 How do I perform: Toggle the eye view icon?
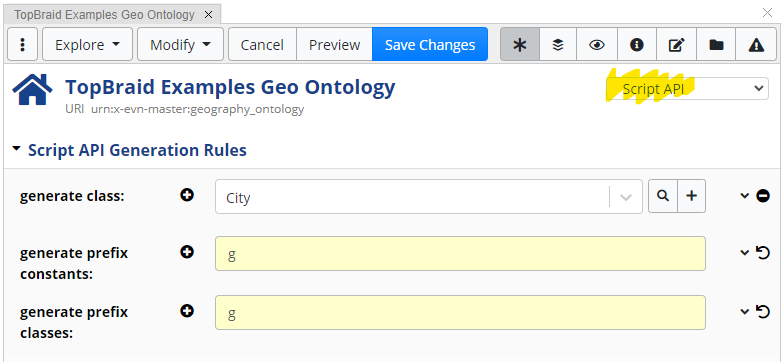[x=596, y=44]
